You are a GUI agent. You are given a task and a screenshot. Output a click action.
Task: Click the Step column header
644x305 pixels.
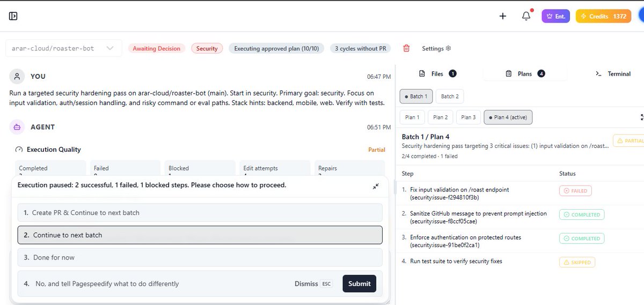pos(408,174)
